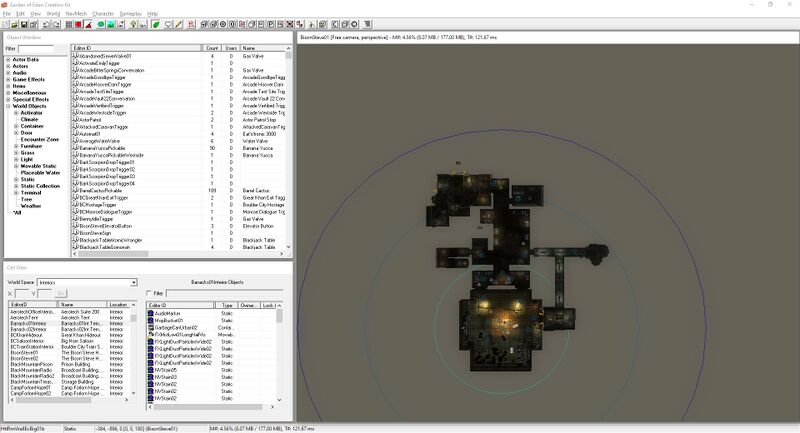Click the AbandonedSewerValve01 row icon

(x=74, y=58)
